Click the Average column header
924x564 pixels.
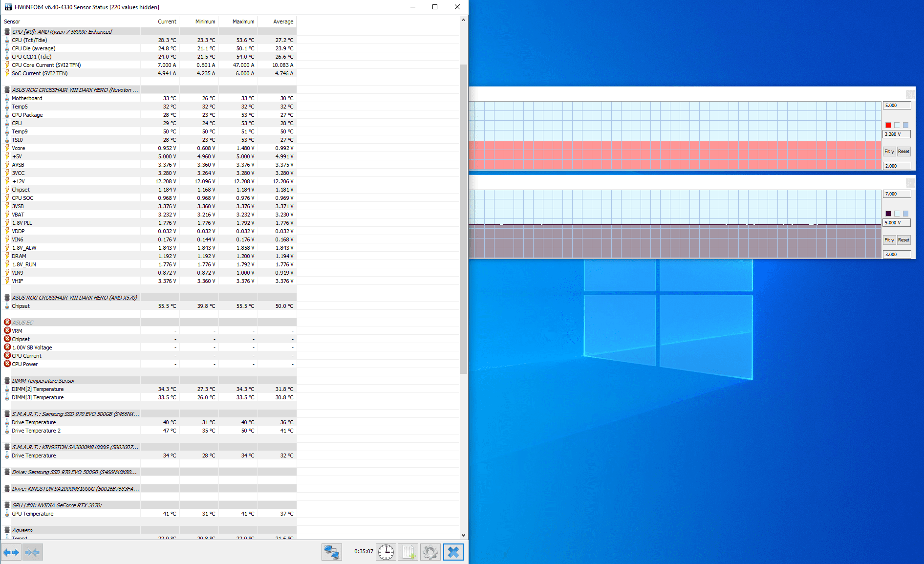click(277, 22)
